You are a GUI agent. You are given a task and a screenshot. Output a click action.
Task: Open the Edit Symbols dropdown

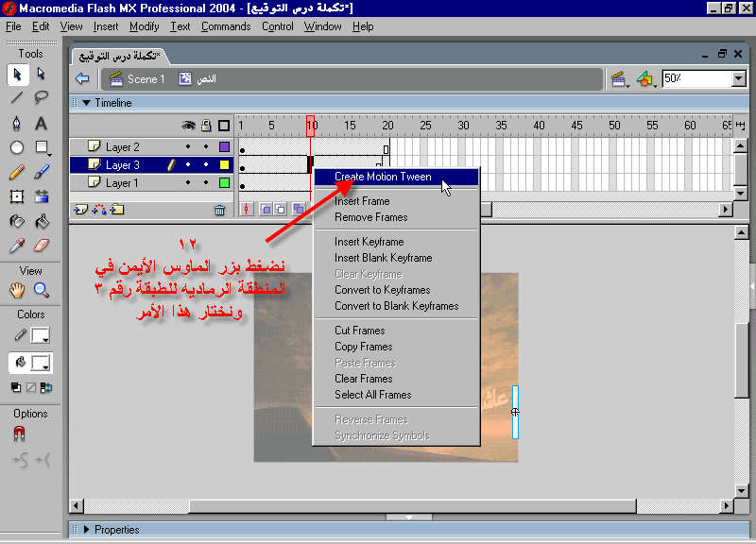645,79
